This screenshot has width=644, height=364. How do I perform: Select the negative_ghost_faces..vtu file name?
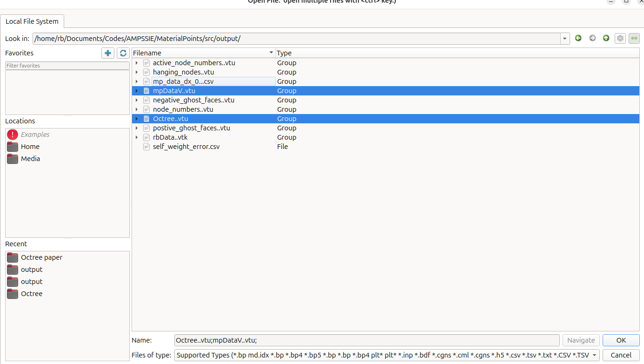pyautogui.click(x=193, y=100)
